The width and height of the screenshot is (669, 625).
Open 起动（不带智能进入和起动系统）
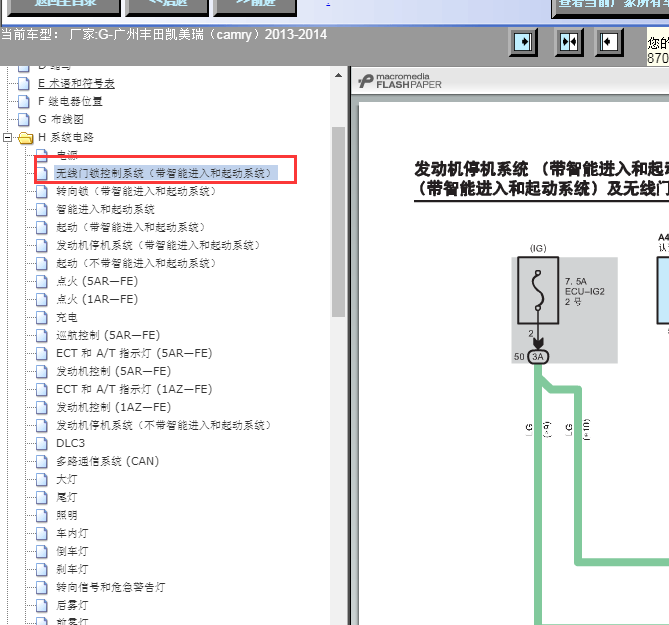tap(136, 263)
